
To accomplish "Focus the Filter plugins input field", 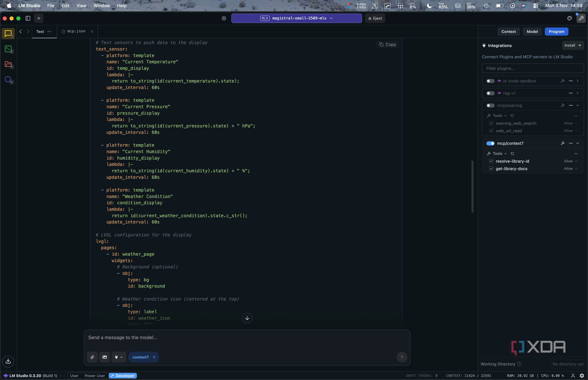I will point(532,68).
